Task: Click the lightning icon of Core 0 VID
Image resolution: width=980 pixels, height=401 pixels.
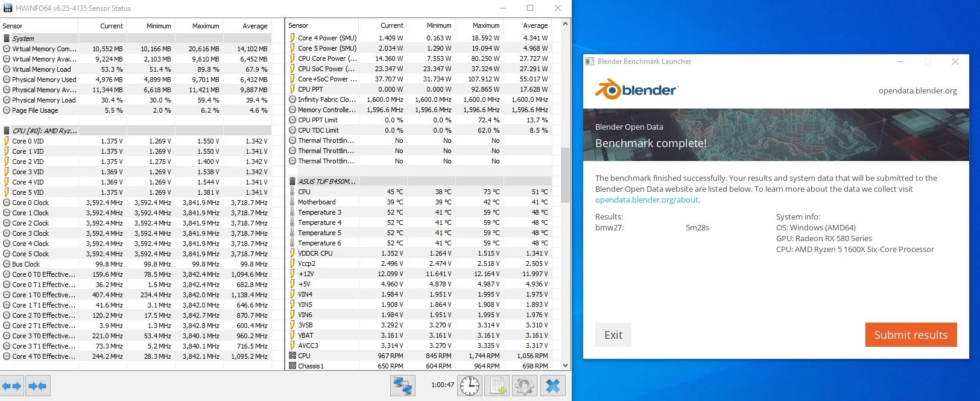Action: (7, 141)
